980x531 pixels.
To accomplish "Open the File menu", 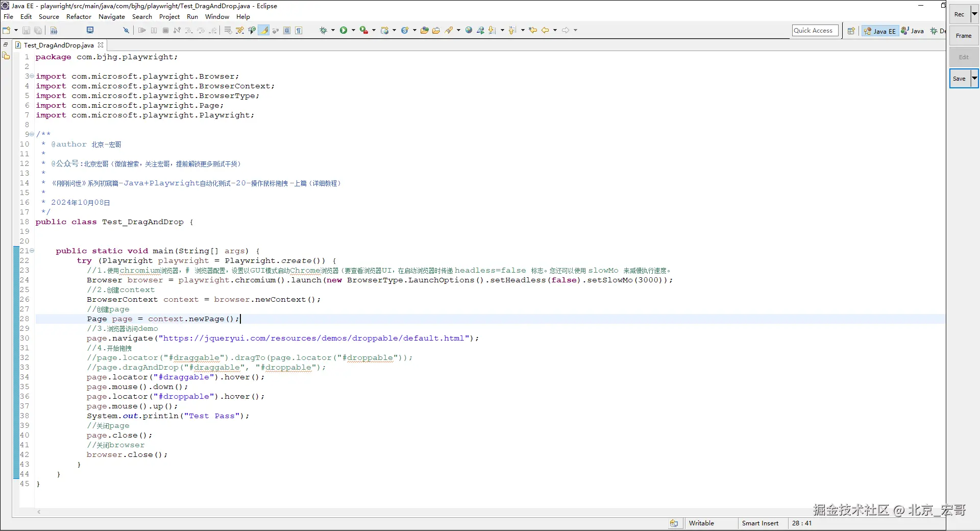I will [9, 17].
